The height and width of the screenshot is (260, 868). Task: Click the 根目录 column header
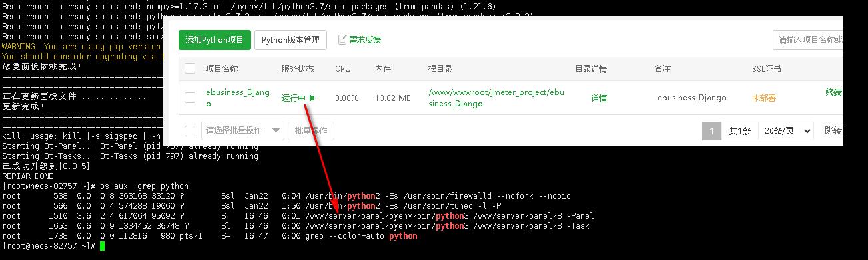click(x=440, y=68)
